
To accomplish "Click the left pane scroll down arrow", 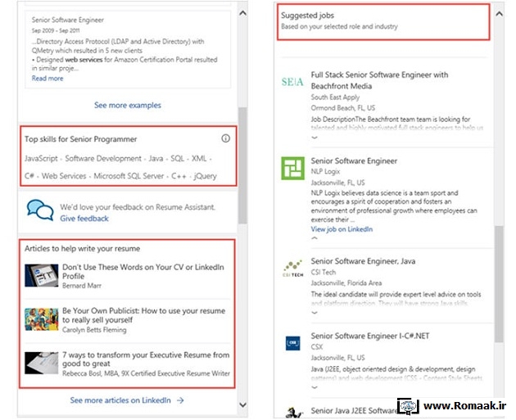I will click(x=243, y=404).
